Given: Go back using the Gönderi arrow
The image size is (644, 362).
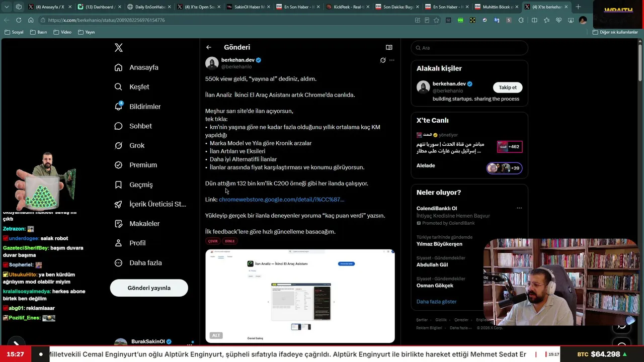Looking at the screenshot, I should 209,47.
